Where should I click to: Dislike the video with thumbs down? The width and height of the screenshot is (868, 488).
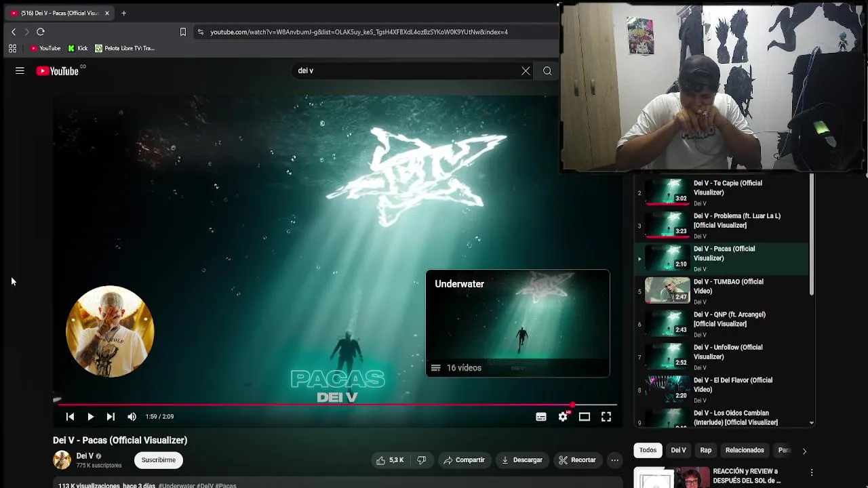(421, 460)
